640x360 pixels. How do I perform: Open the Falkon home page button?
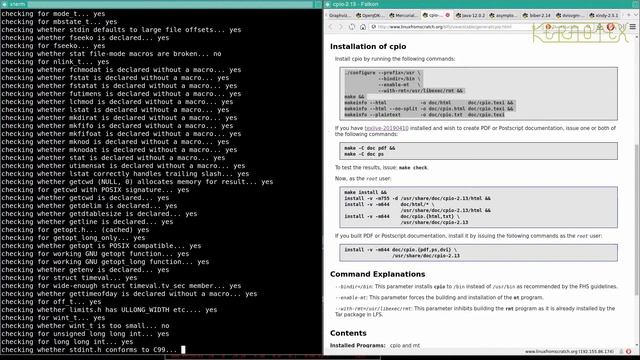(x=363, y=27)
